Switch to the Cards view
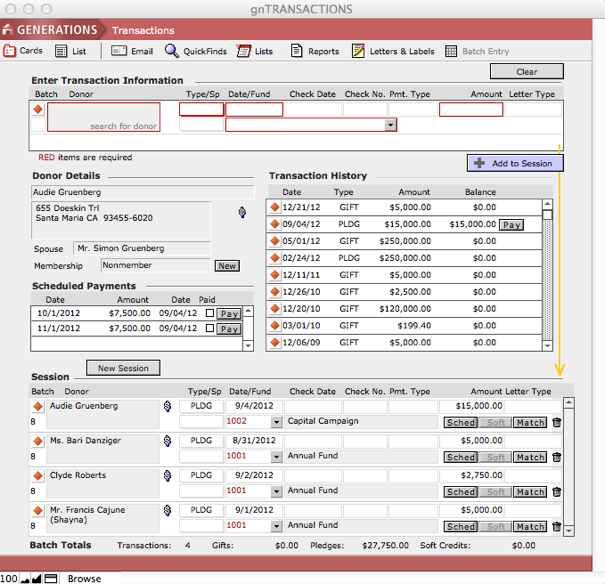Screen dimensions: 605x584 tap(10, 51)
